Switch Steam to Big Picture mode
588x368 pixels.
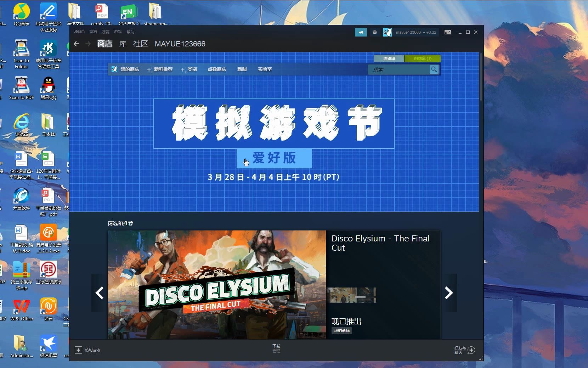coord(448,32)
